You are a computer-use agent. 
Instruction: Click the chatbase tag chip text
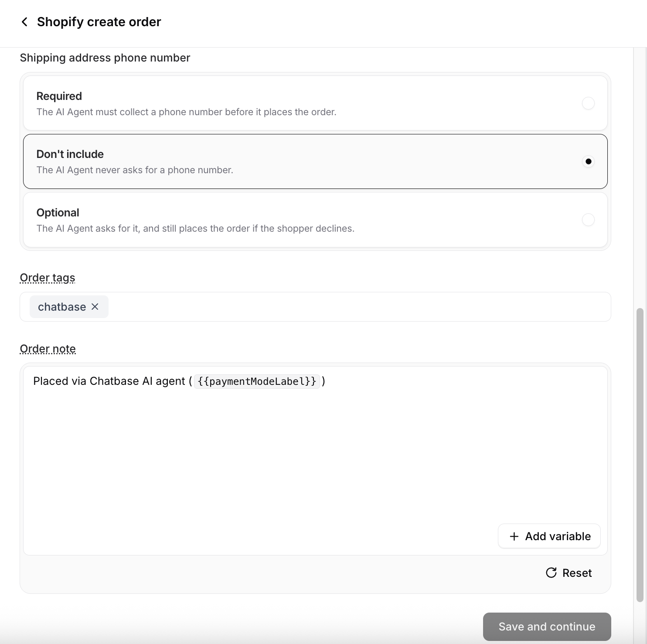coord(62,307)
